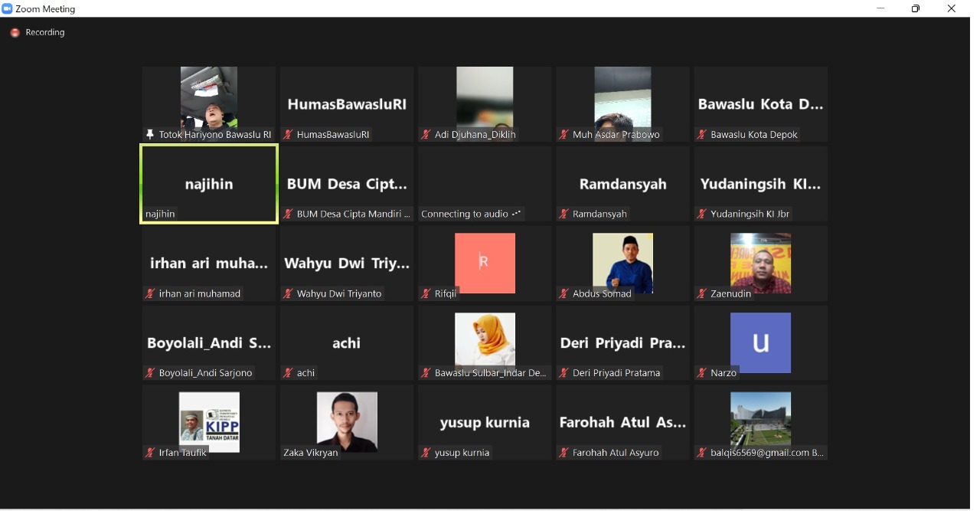The image size is (980, 511).
Task: Click the muted mic icon for HumasBawasluRI
Action: coord(289,134)
